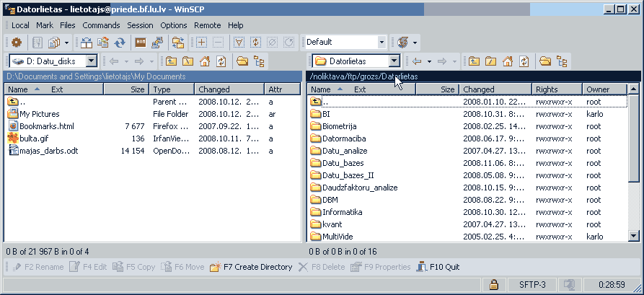
Task: Click the Invert Selection triangle icon
Action: click(x=239, y=42)
